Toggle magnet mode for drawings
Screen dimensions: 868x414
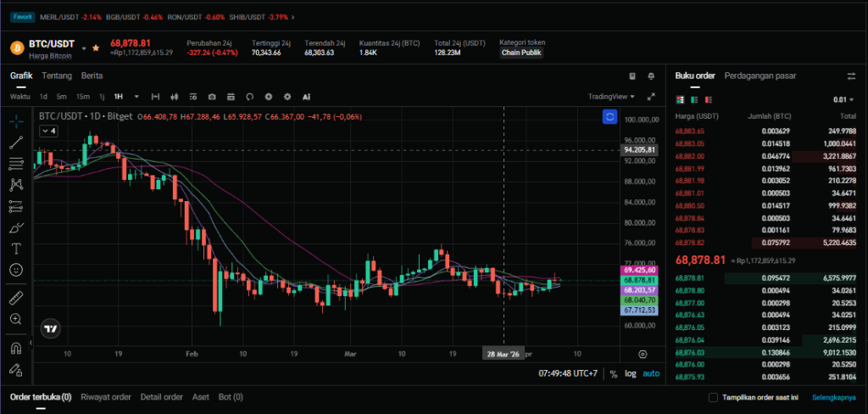[15, 348]
